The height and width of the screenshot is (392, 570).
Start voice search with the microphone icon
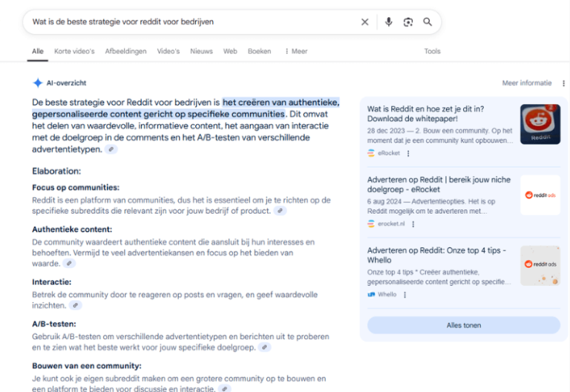coord(389,22)
